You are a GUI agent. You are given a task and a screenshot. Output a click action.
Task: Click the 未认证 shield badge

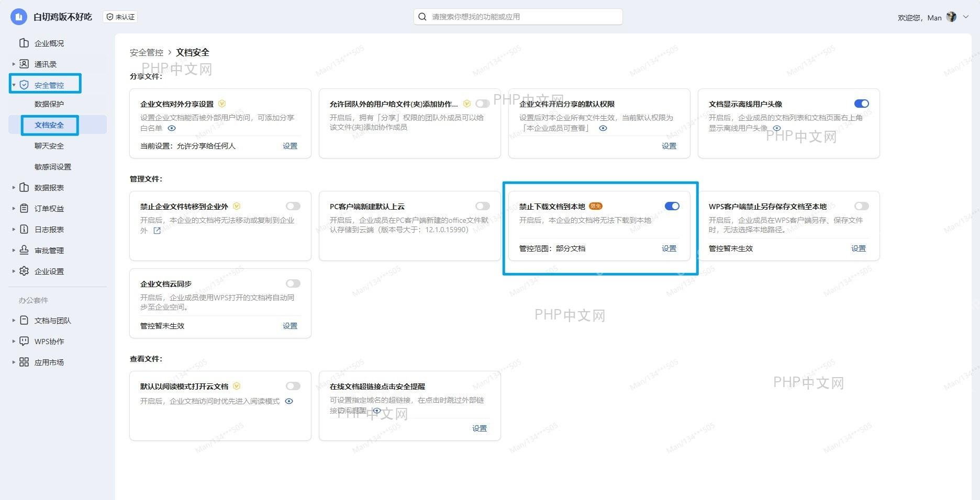click(x=120, y=17)
